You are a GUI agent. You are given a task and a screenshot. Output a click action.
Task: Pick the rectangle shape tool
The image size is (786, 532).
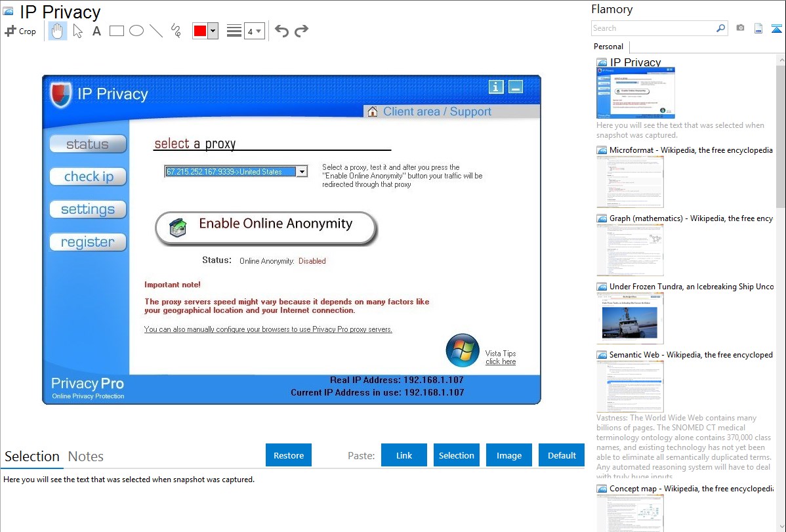click(x=116, y=31)
